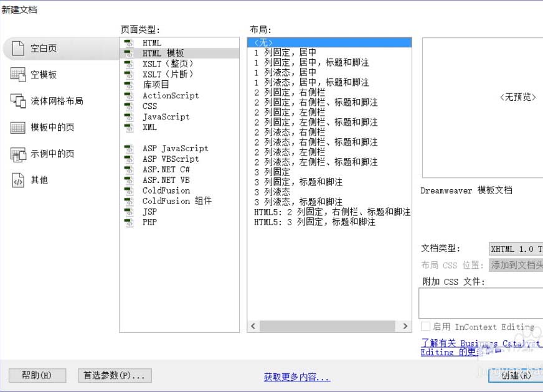Screen dimensions: 543x392
Task: Click the 帮助(H) button
Action: pyautogui.click(x=37, y=375)
